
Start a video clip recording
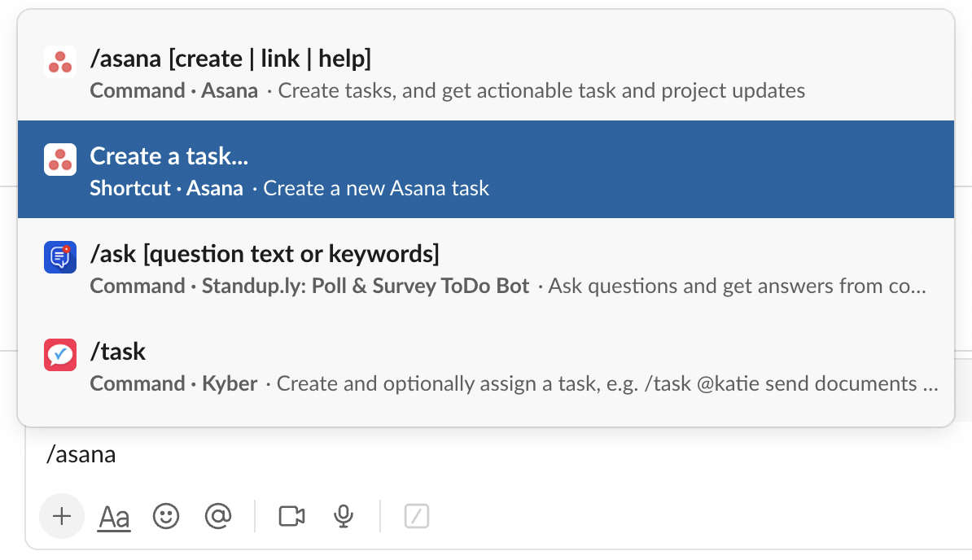[x=292, y=516]
